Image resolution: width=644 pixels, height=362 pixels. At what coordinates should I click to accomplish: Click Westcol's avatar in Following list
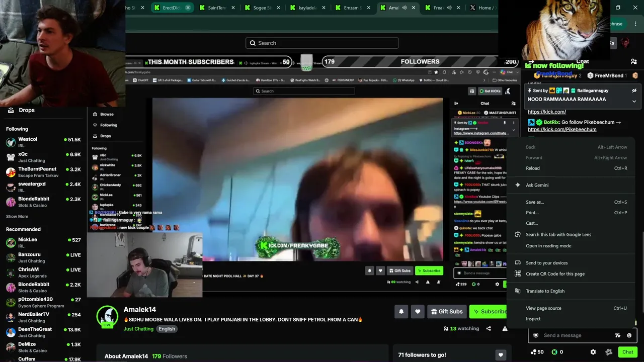(11, 142)
